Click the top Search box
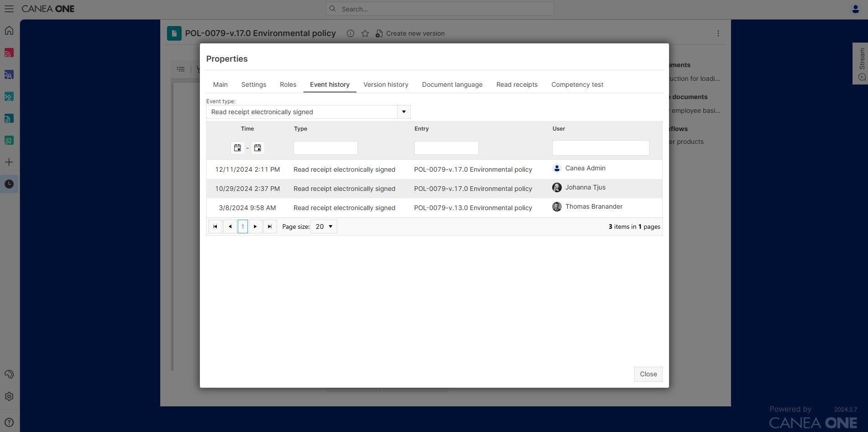The image size is (868, 432). click(x=440, y=9)
